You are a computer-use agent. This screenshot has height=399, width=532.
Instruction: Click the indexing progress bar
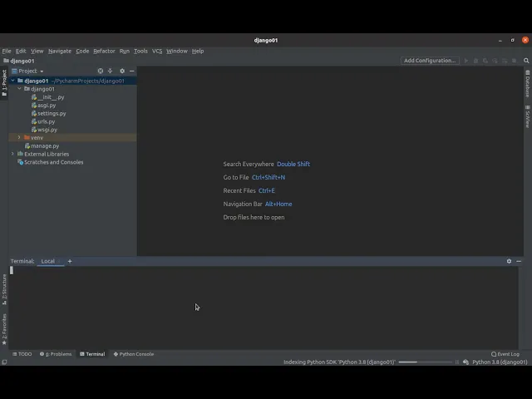click(426, 362)
